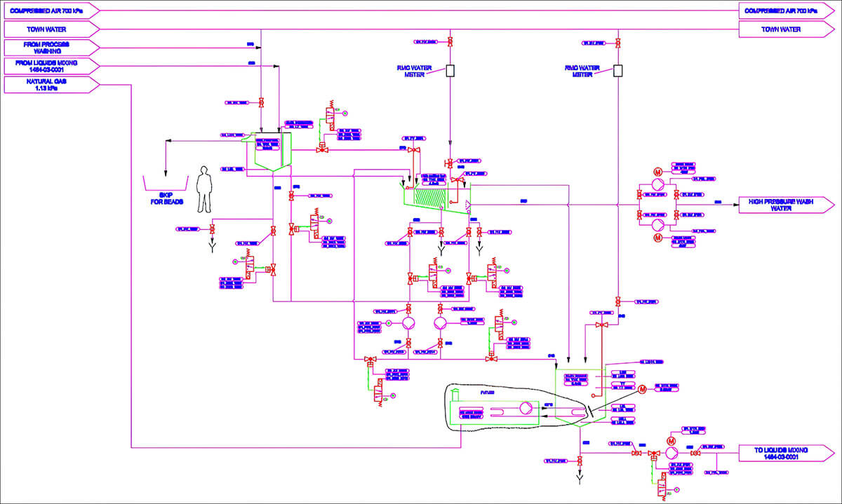The width and height of the screenshot is (842, 504).
Task: Click the green mixing tank with the sloped bottom
Action: [x=580, y=397]
